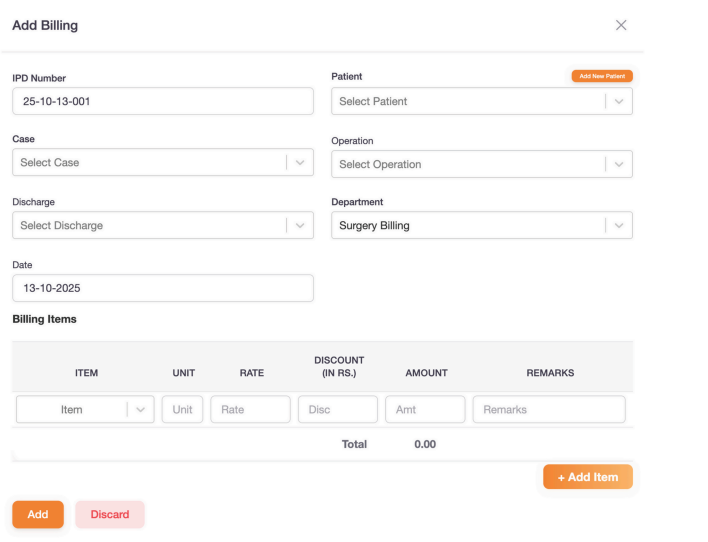The image size is (708, 542).
Task: Click the Rate input field
Action: pos(250,410)
